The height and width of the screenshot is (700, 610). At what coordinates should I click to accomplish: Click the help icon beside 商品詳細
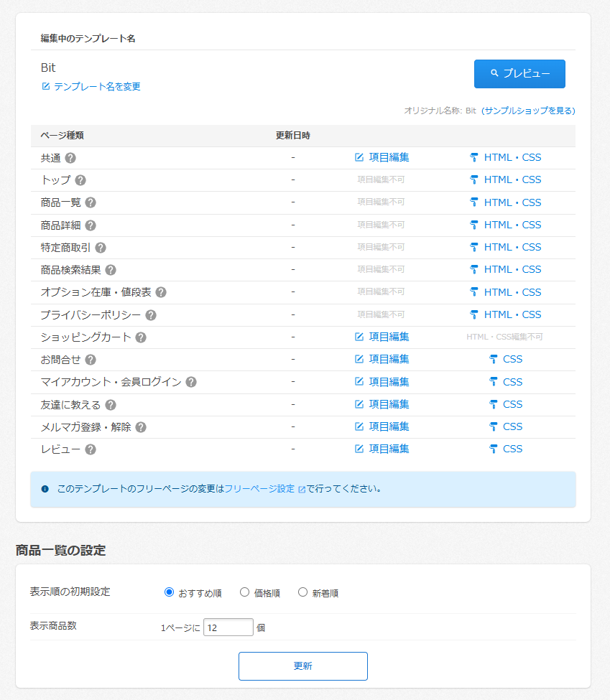pos(91,225)
